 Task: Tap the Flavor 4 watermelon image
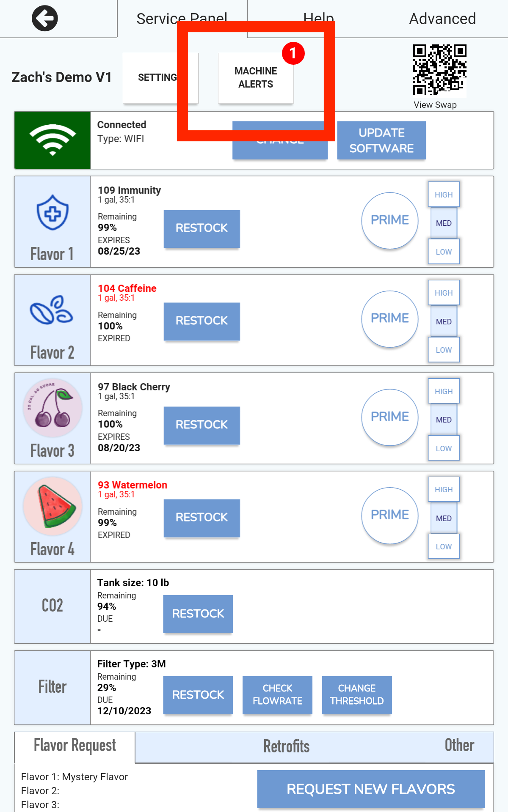pyautogui.click(x=52, y=506)
